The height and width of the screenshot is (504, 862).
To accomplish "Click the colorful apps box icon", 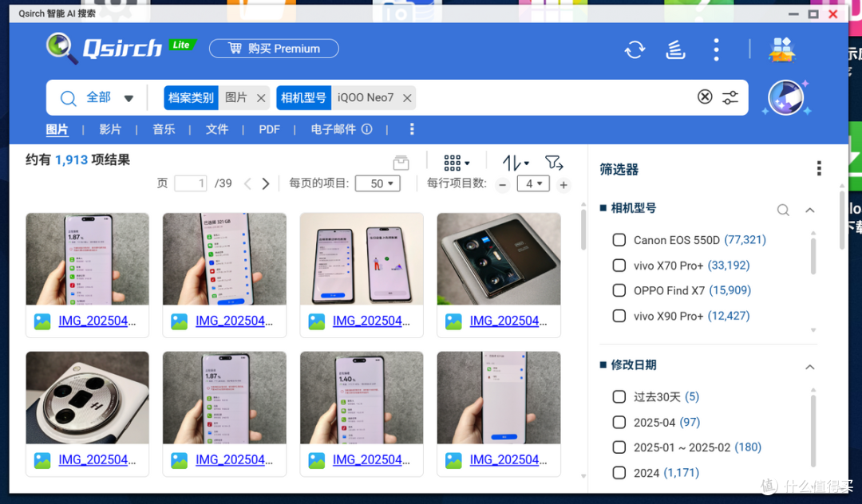I will (781, 49).
